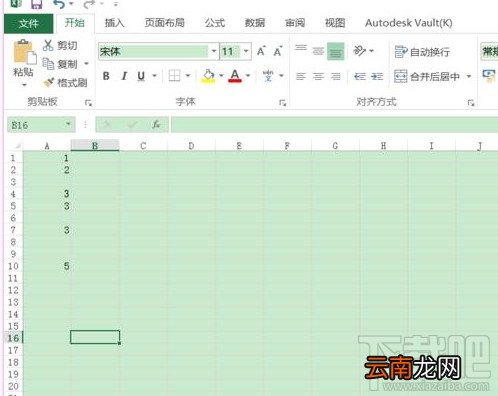The height and width of the screenshot is (396, 498).
Task: Expand the underline style dropdown
Action: (x=154, y=76)
